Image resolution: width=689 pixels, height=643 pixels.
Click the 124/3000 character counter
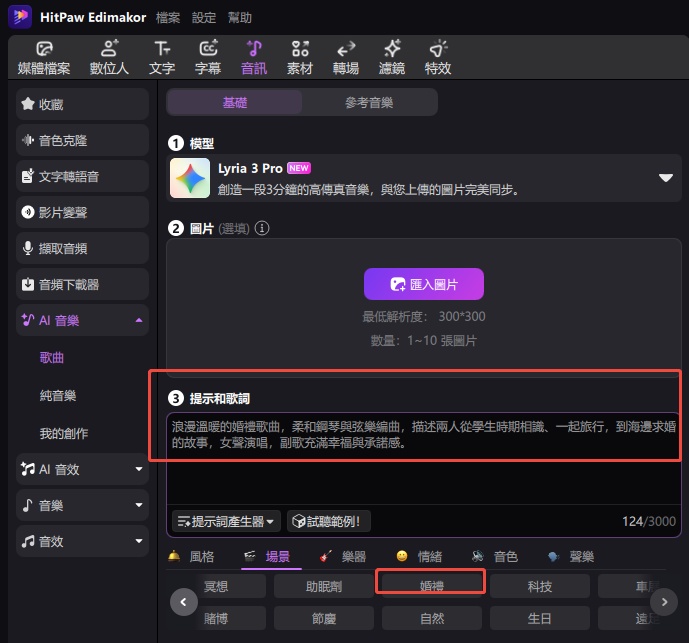click(x=649, y=521)
